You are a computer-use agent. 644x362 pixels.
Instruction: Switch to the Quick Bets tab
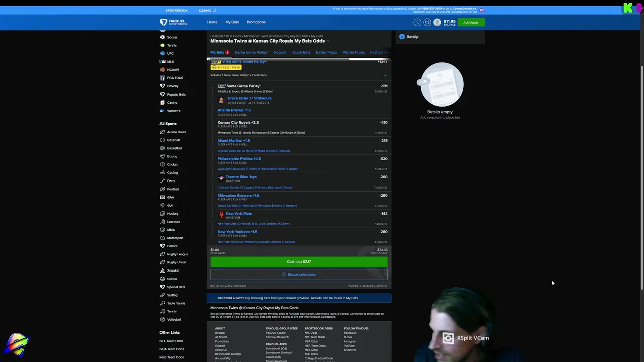(301, 52)
